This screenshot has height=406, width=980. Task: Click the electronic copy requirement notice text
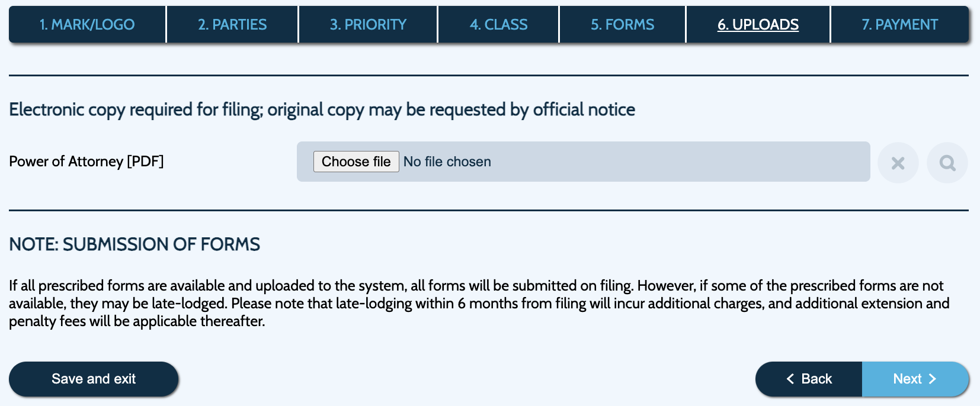tap(322, 109)
